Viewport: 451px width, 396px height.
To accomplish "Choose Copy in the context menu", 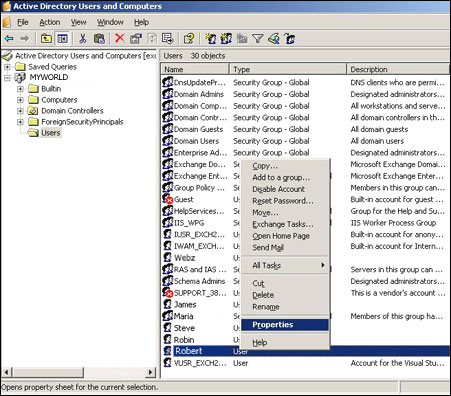I will tap(285, 166).
